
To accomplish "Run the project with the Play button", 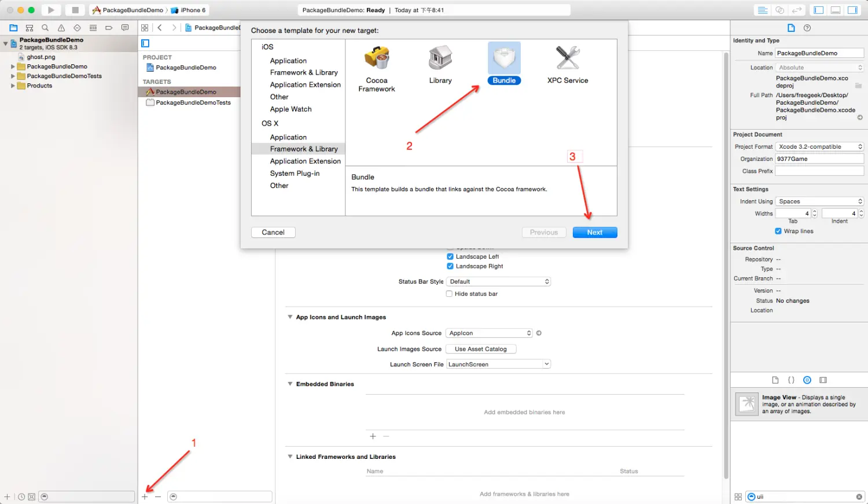I will [51, 10].
